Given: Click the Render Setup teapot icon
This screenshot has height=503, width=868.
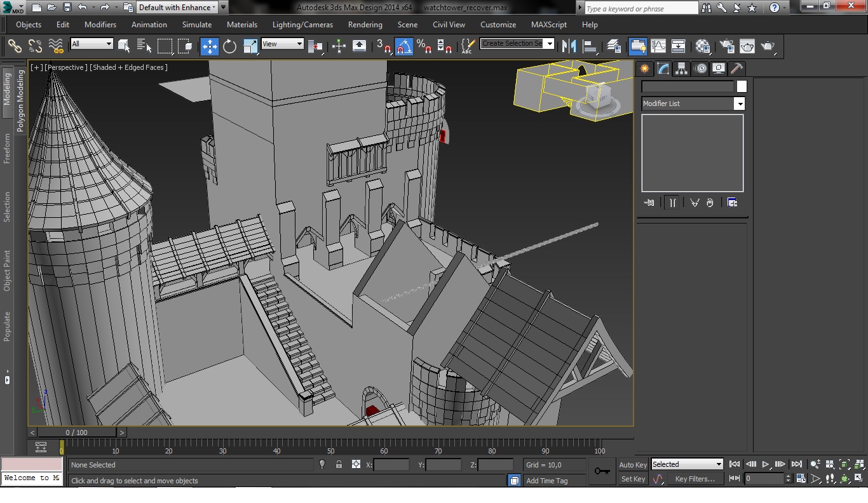Looking at the screenshot, I should coord(727,46).
